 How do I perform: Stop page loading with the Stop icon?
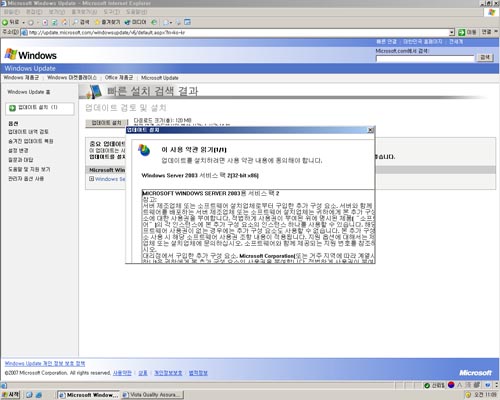point(45,23)
